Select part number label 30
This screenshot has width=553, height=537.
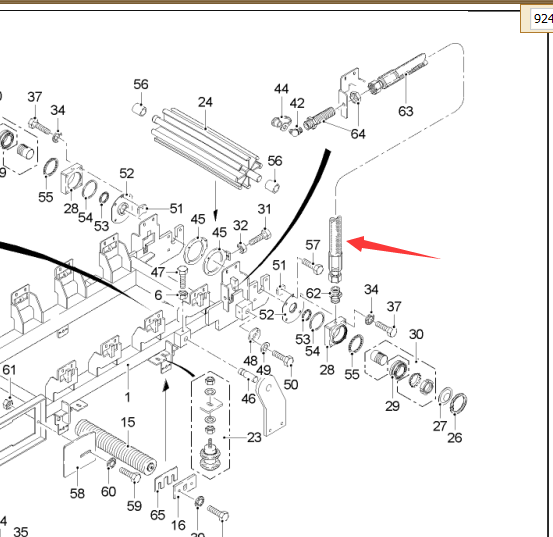(416, 334)
